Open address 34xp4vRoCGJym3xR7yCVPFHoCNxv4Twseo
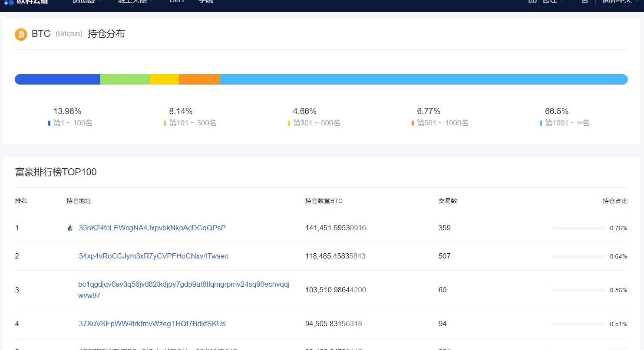644x350 pixels. point(153,256)
